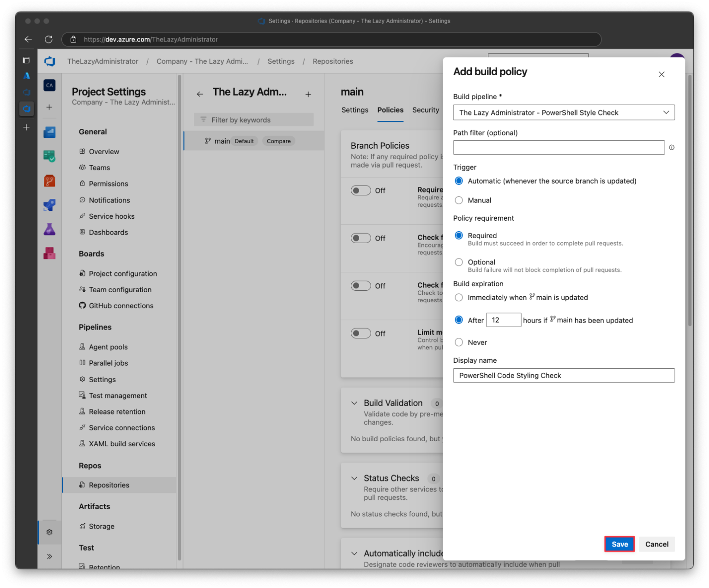Open the Pipelines rocket icon in rail
Image resolution: width=709 pixels, height=588 pixels.
49,204
